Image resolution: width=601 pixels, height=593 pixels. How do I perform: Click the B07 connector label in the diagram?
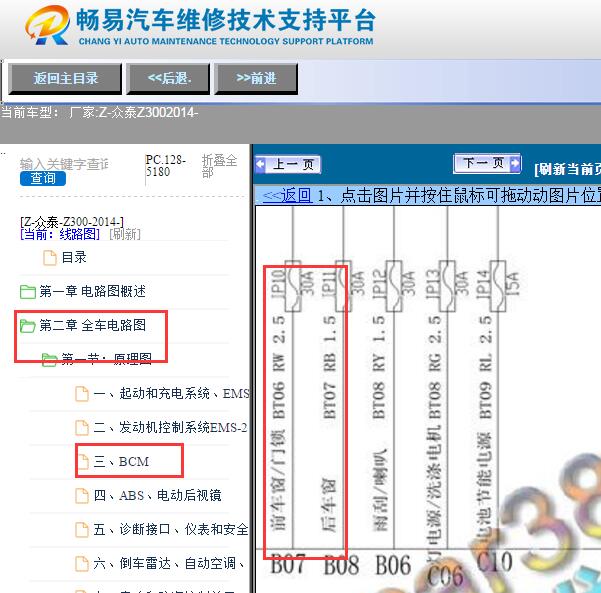pyautogui.click(x=288, y=564)
